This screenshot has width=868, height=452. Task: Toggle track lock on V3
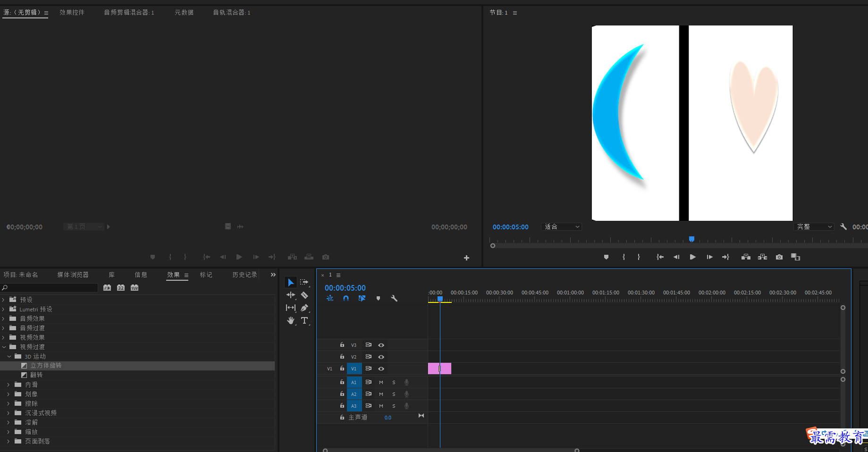click(342, 345)
